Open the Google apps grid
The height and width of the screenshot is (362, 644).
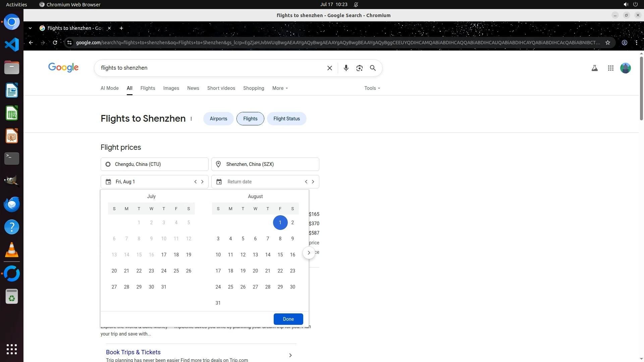[610, 68]
